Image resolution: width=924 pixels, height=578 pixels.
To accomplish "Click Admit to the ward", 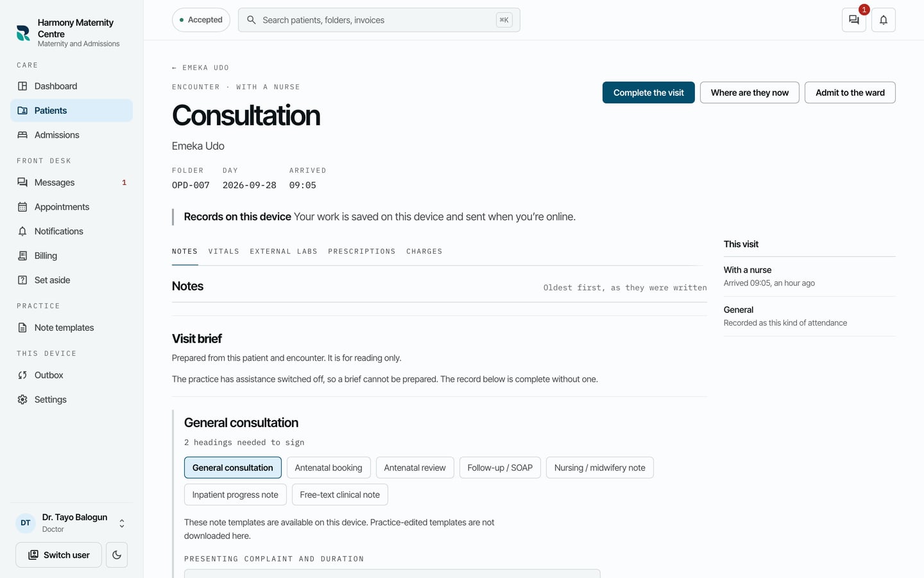I will click(x=850, y=92).
